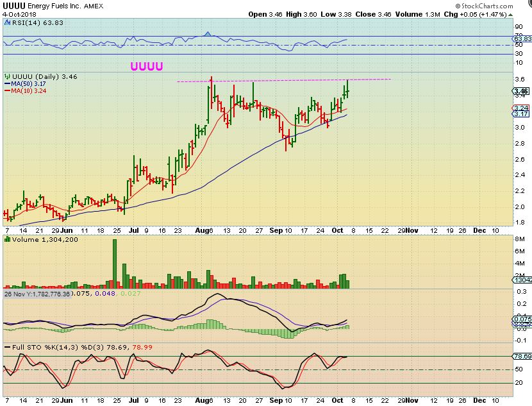Click the UUUU (Daily) legend icon
Image resolution: width=532 pixels, height=406 pixels.
(8, 77)
